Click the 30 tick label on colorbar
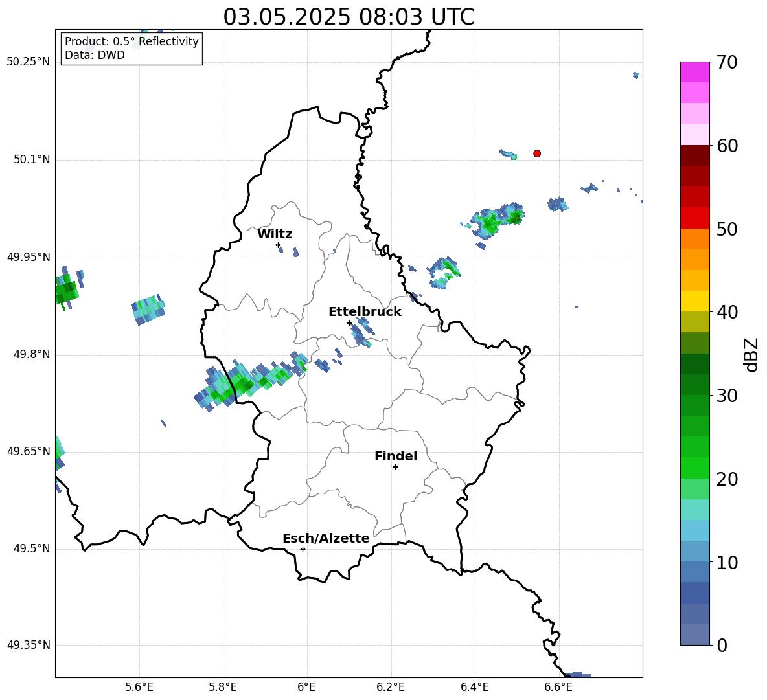 tap(727, 396)
